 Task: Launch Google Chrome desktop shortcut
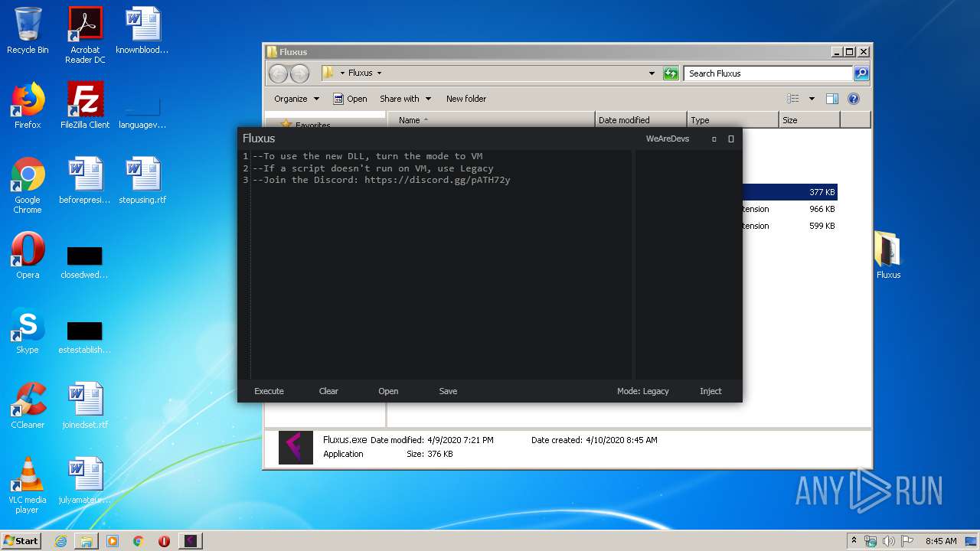28,185
